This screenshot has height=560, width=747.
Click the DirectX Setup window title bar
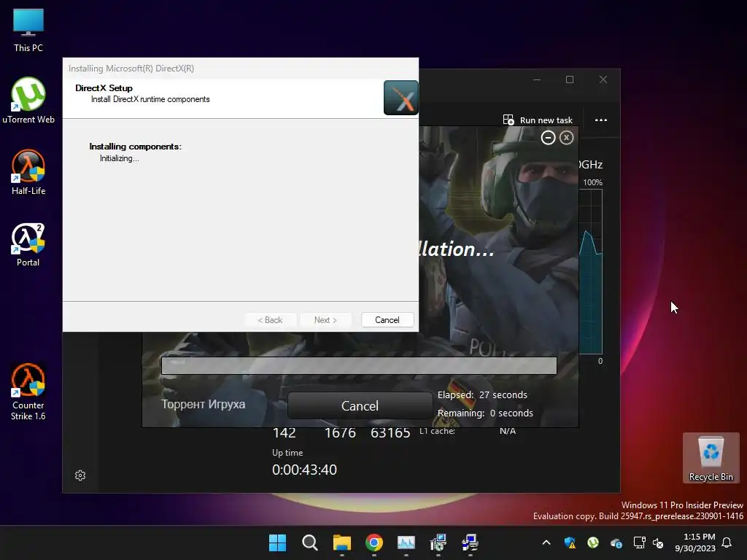click(x=241, y=68)
